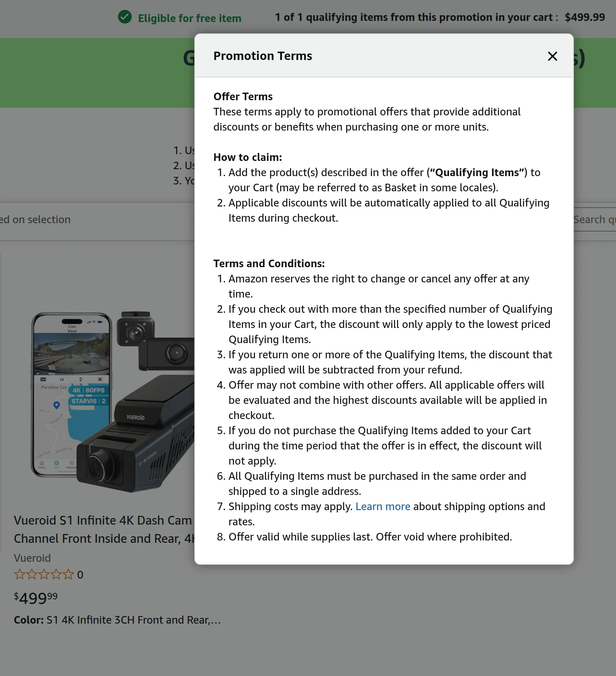616x676 pixels.
Task: Click 'Applicable discounts will be automatically applied' step
Action: [389, 210]
